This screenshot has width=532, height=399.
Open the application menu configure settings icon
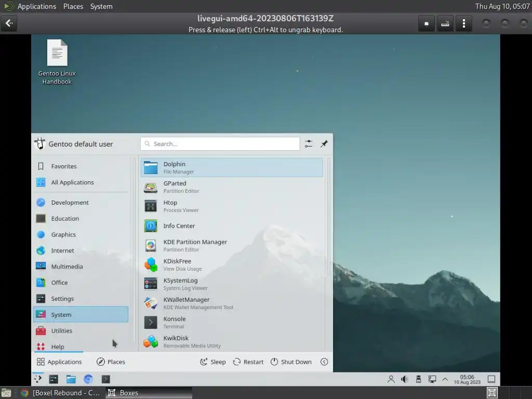(x=309, y=144)
